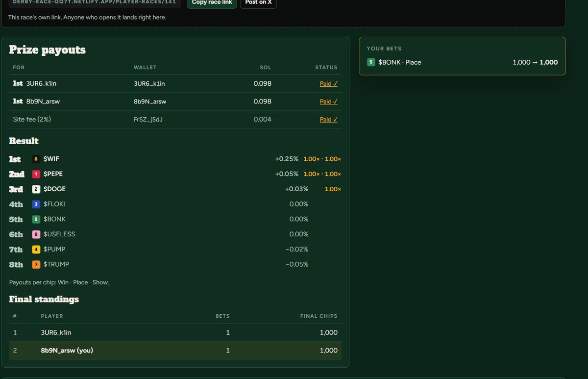Click the -0.02% change for $PUMP
Viewport: 588px width, 379px height.
(x=297, y=249)
